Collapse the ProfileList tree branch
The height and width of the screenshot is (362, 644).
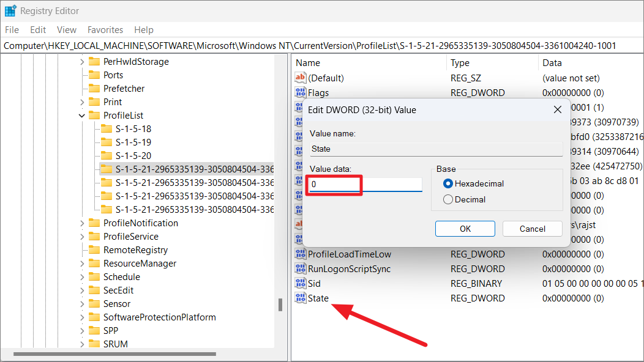point(81,115)
